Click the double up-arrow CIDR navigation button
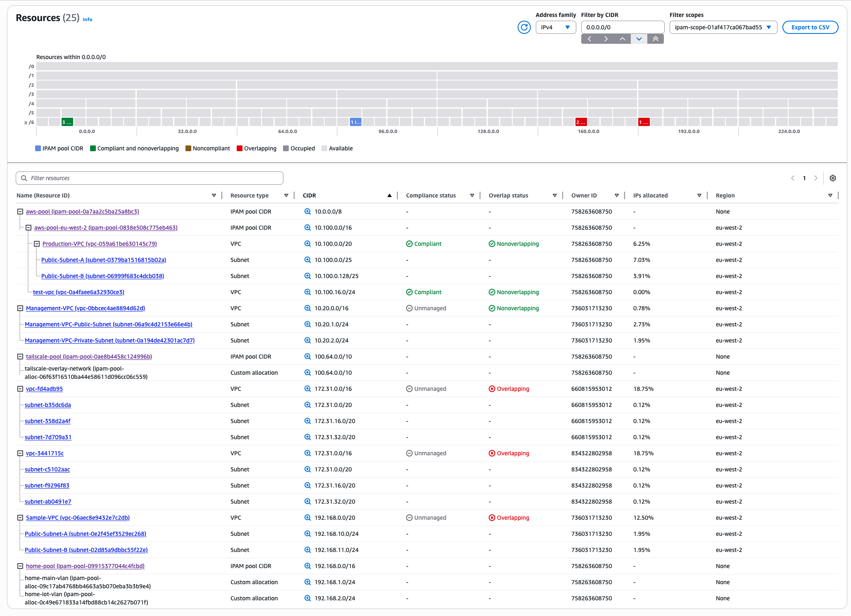 (x=655, y=39)
